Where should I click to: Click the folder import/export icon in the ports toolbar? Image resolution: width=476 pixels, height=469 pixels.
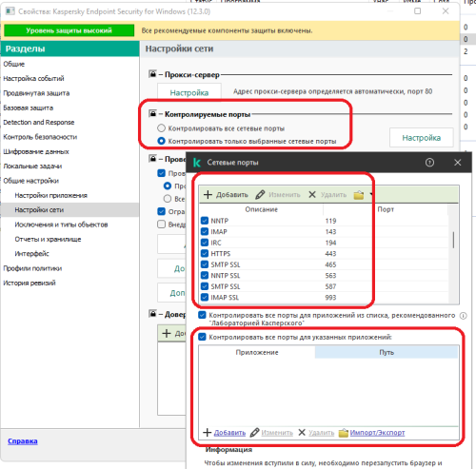click(359, 195)
